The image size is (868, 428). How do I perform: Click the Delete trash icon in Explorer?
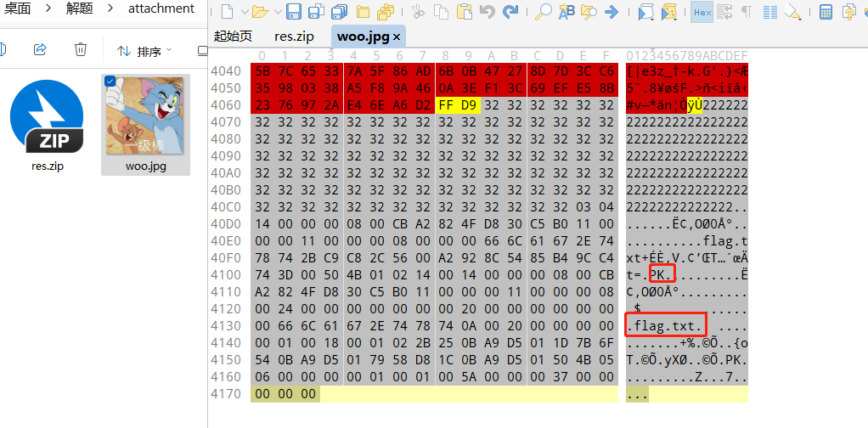point(81,50)
